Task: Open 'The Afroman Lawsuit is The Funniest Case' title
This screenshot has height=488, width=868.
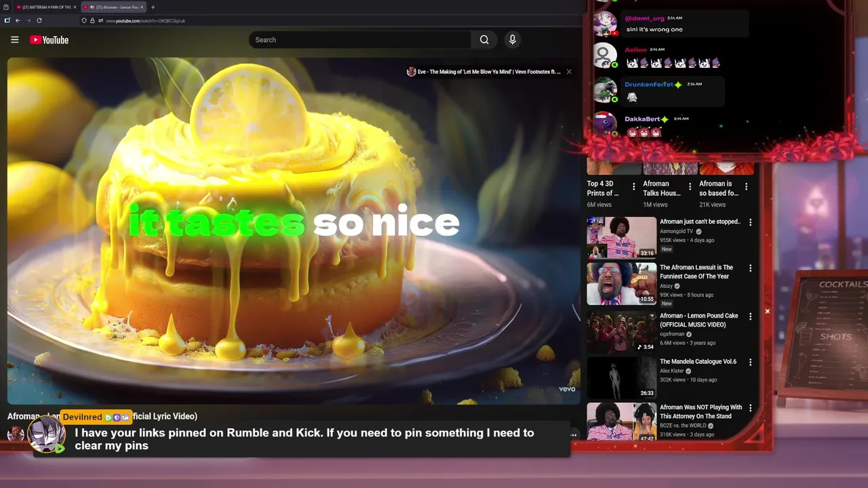Action: [696, 272]
